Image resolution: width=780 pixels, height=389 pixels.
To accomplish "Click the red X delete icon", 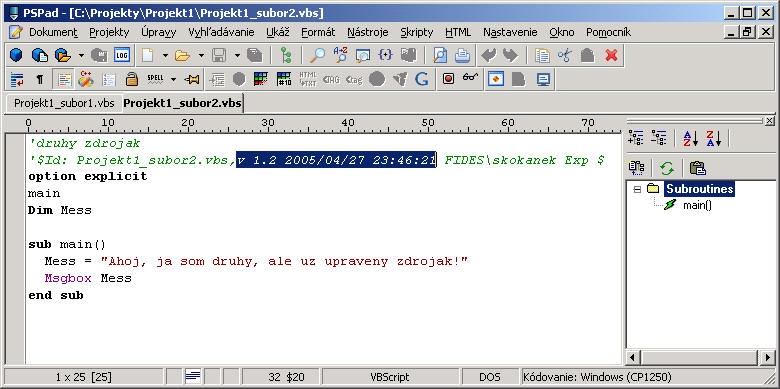I will click(611, 55).
